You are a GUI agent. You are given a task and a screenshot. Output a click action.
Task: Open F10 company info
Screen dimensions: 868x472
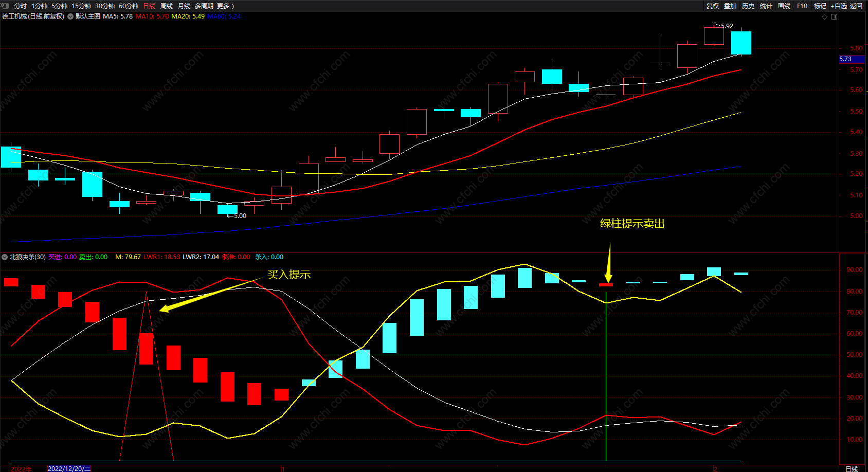(x=802, y=6)
